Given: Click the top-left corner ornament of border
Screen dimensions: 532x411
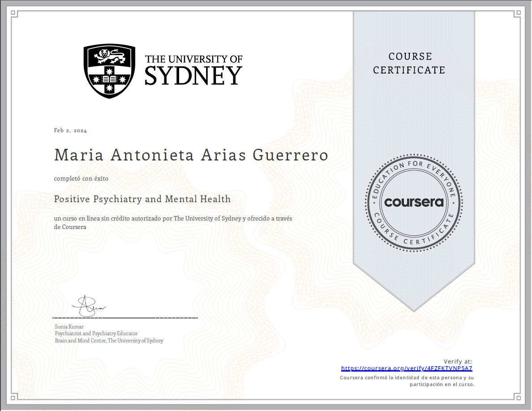Looking at the screenshot, I should click(x=13, y=14).
